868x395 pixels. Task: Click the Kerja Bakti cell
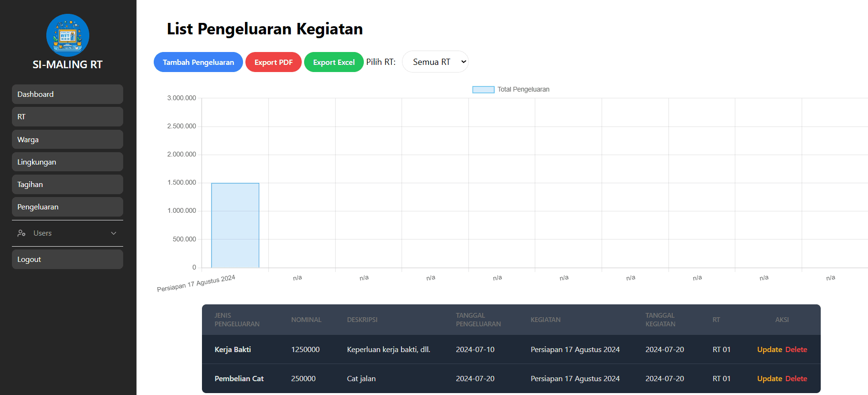coord(233,350)
